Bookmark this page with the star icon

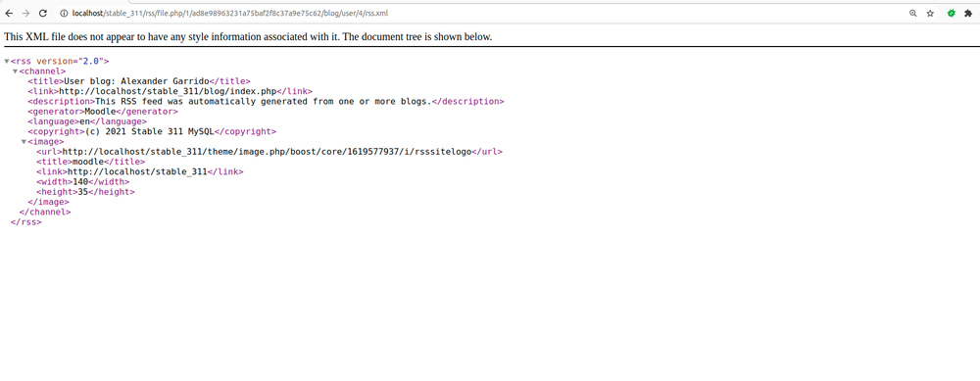[930, 13]
